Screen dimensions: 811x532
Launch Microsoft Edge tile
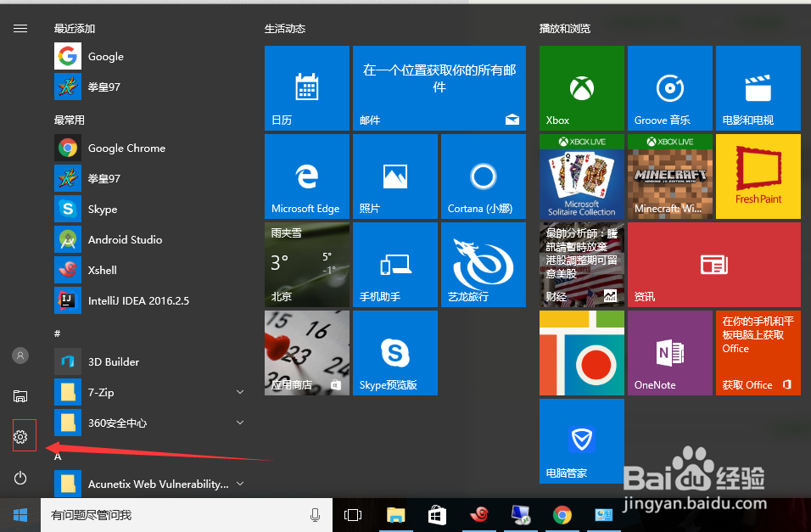(x=307, y=176)
